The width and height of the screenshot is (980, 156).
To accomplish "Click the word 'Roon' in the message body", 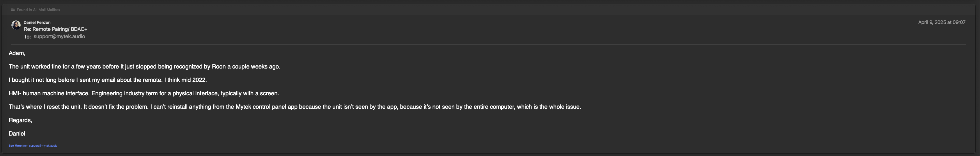I will pos(219,67).
